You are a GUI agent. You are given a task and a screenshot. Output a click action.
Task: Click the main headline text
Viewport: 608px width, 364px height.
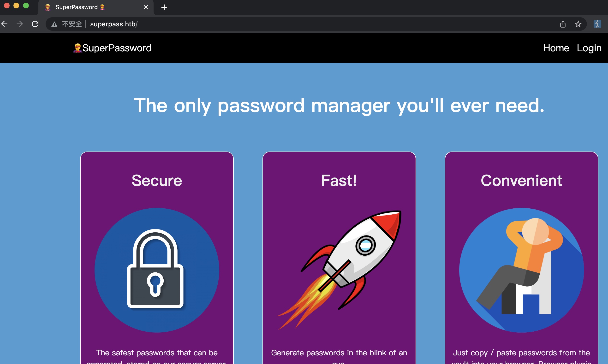click(339, 106)
